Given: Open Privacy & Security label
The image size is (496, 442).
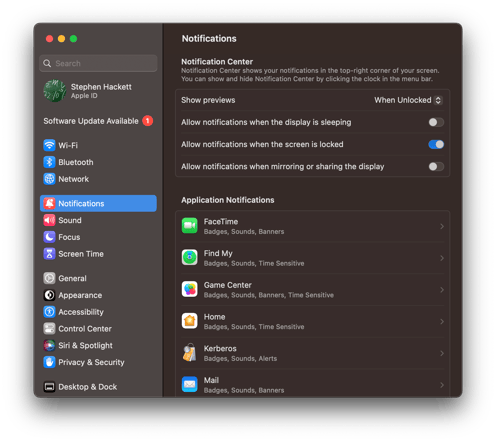Looking at the screenshot, I should (x=91, y=362).
